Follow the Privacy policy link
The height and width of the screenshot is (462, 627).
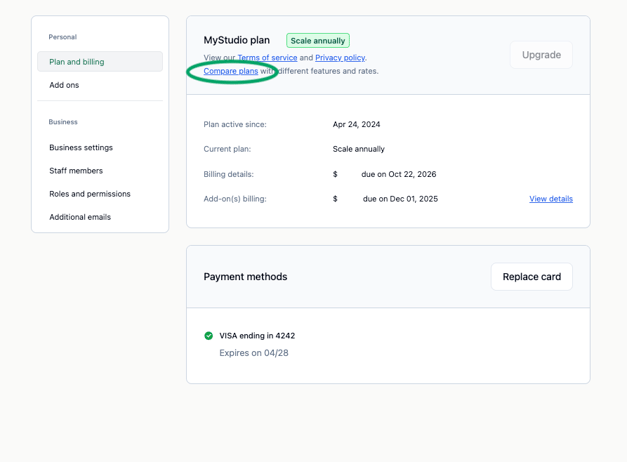click(x=340, y=58)
